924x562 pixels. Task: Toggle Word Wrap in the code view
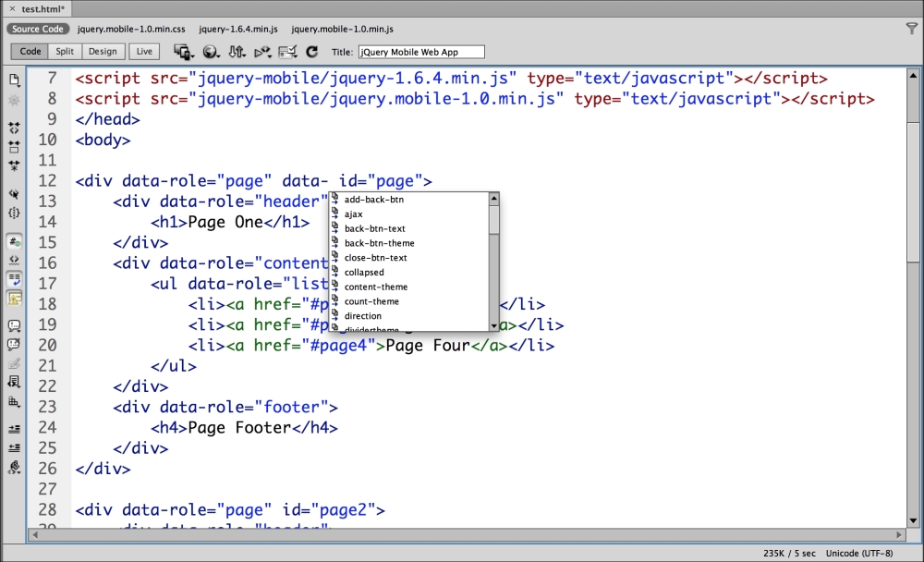[x=14, y=279]
